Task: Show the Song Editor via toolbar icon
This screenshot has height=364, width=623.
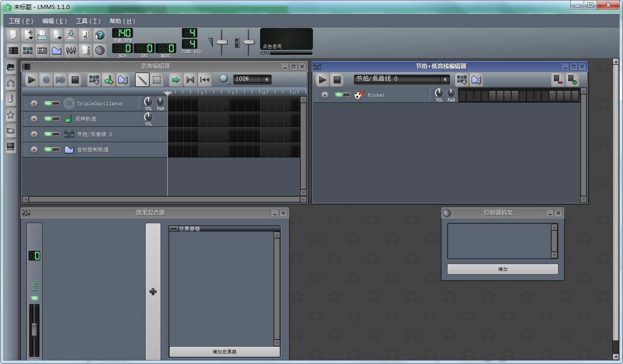Action: pyautogui.click(x=13, y=50)
